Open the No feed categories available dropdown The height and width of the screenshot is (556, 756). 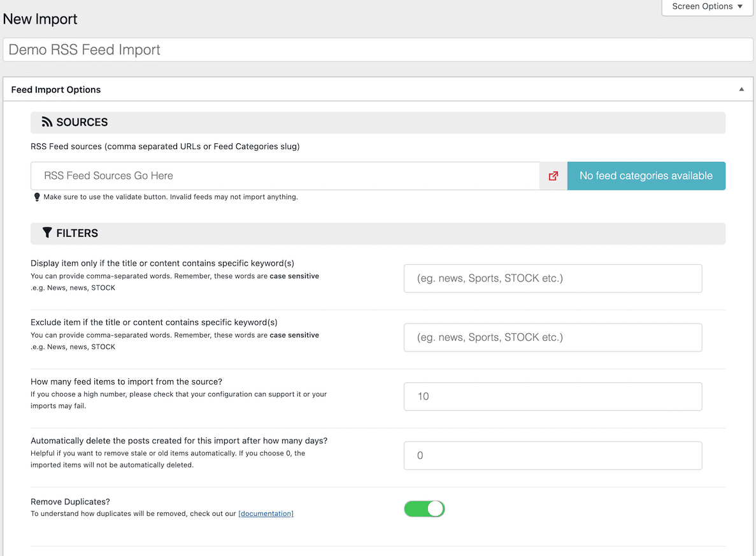[646, 176]
